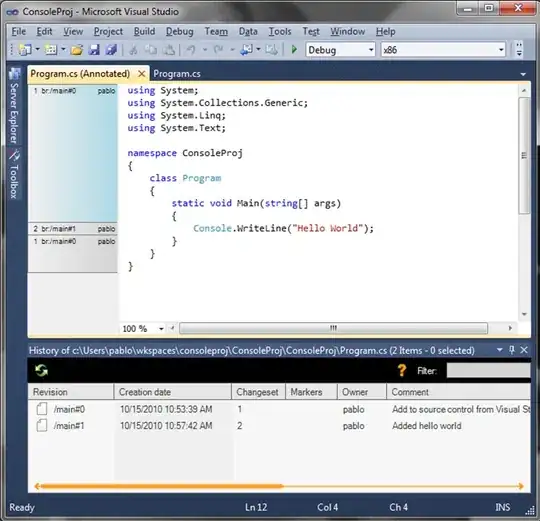This screenshot has width=540, height=521.
Task: Click the Start Debugging green arrow
Action: pyautogui.click(x=294, y=50)
